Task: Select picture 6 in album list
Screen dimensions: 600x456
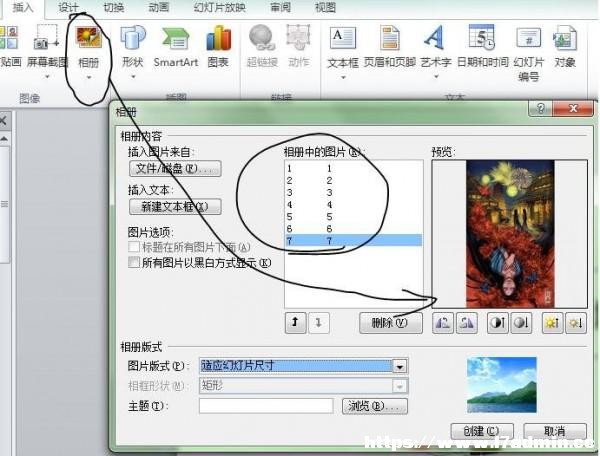Action: [354, 229]
